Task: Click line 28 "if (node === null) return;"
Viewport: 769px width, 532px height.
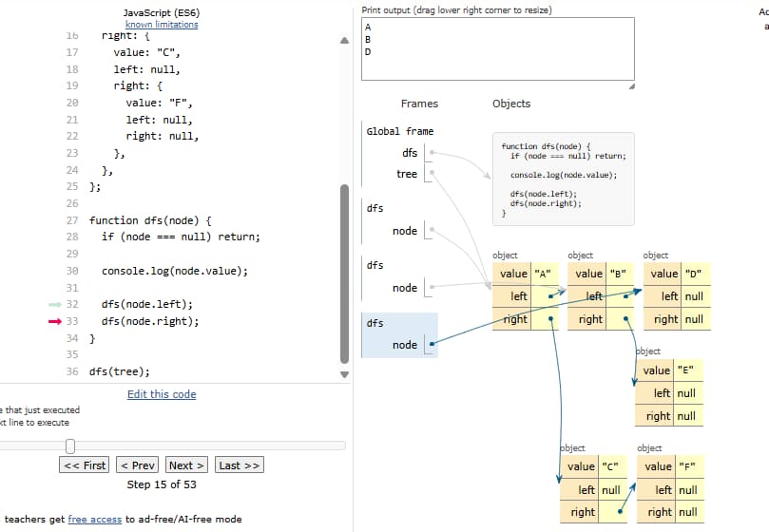Action: click(181, 237)
